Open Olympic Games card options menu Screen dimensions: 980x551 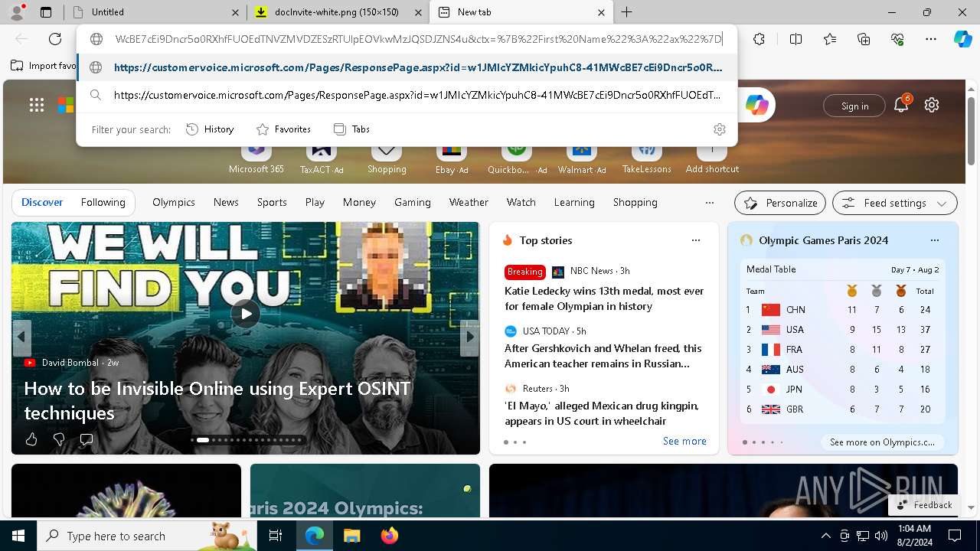pyautogui.click(x=934, y=240)
